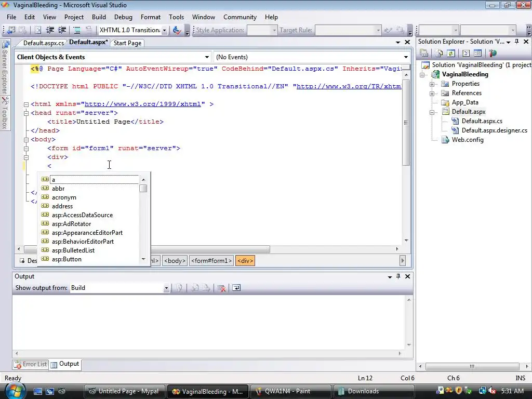Click the leftmost HTML Source Editing toolbar icon
532x399 pixels.
[11, 30]
